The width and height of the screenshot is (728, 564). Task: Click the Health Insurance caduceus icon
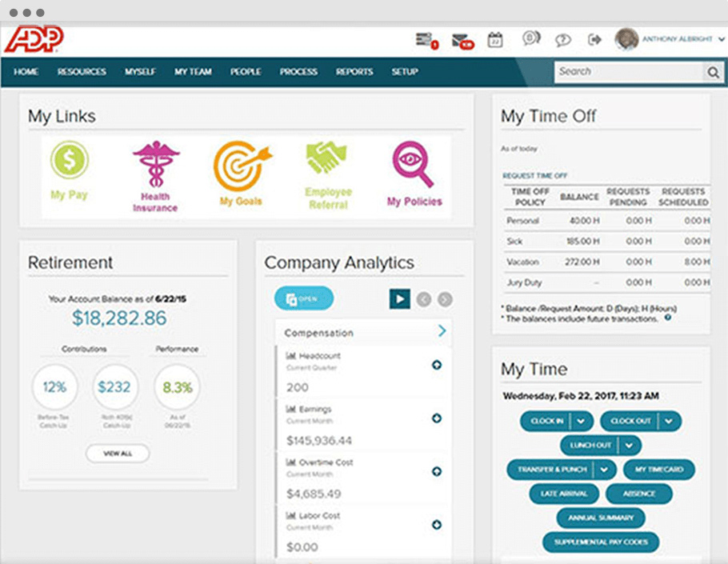pyautogui.click(x=156, y=164)
